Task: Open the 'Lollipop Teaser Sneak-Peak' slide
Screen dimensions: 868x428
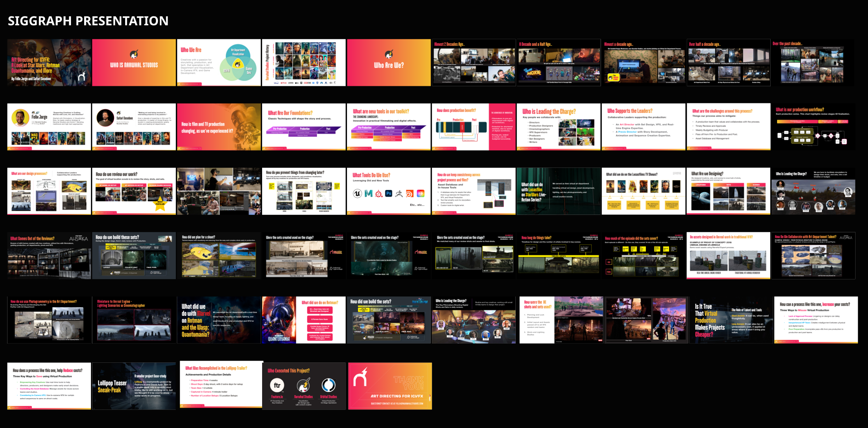Action: pyautogui.click(x=134, y=386)
